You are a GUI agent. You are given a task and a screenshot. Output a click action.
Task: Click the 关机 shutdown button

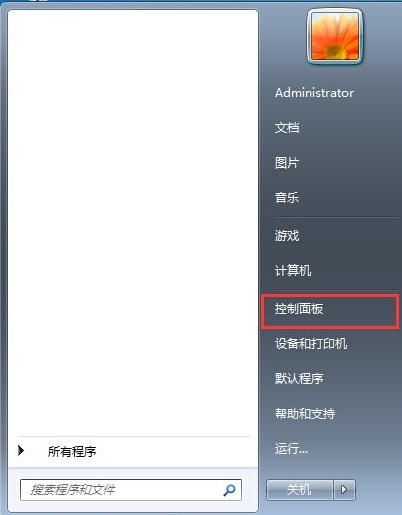pyautogui.click(x=300, y=490)
